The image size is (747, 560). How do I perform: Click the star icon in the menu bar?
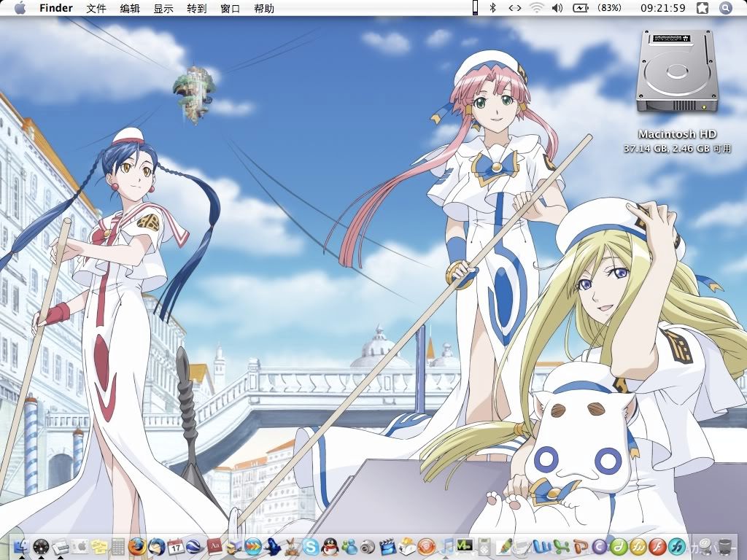[703, 7]
